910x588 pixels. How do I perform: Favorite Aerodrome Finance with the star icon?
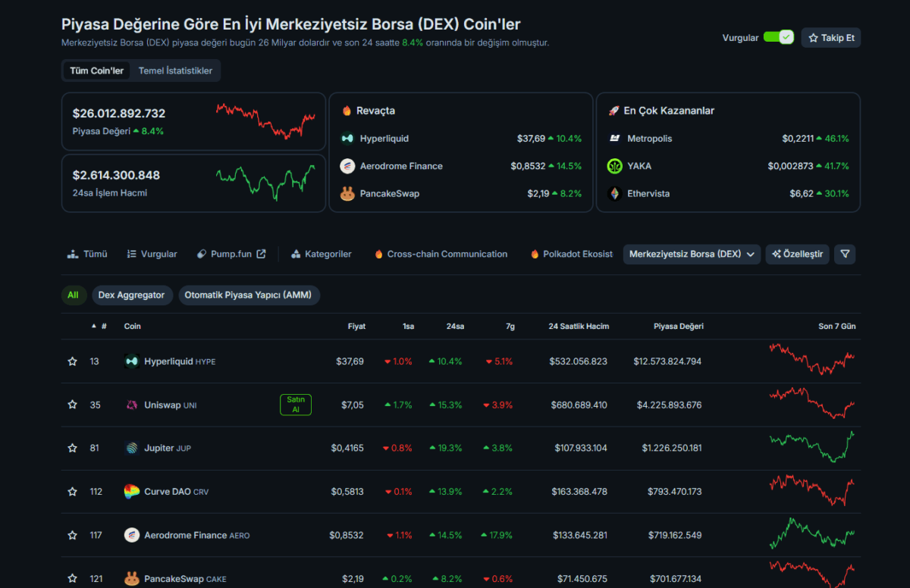coord(73,535)
